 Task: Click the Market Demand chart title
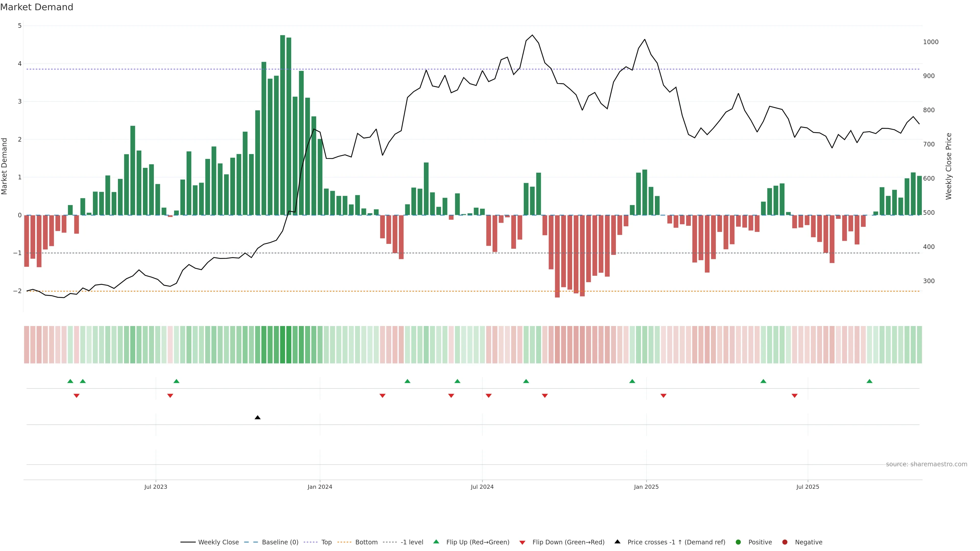tap(36, 7)
